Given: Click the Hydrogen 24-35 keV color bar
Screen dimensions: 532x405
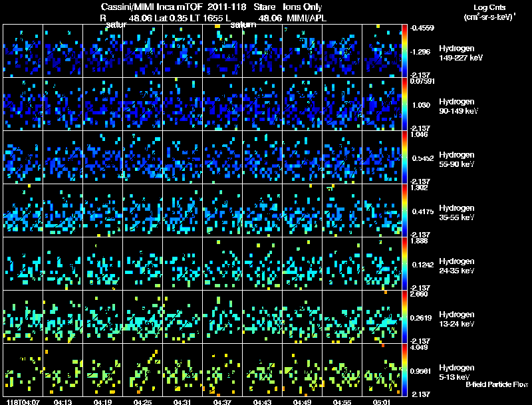Looking at the screenshot, I should tap(406, 264).
